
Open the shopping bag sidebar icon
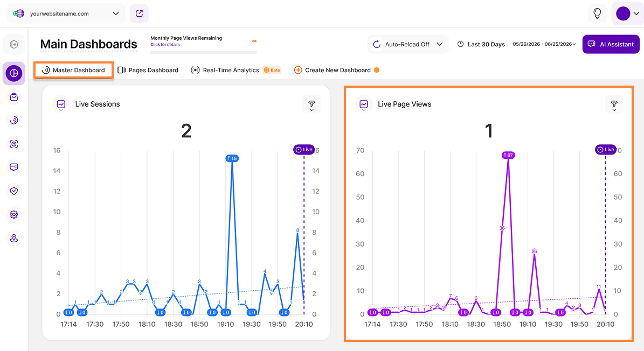pyautogui.click(x=14, y=97)
